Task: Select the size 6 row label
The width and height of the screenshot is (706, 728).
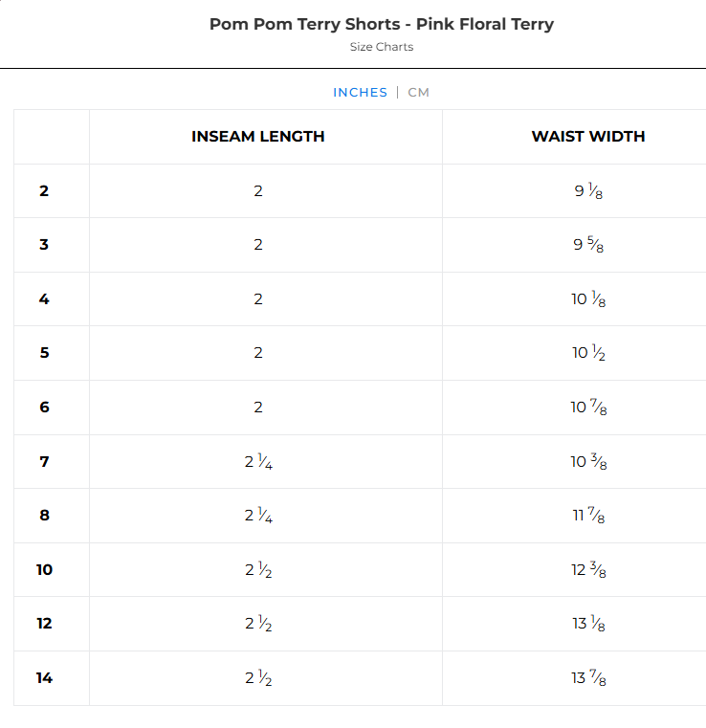Action: 44,408
